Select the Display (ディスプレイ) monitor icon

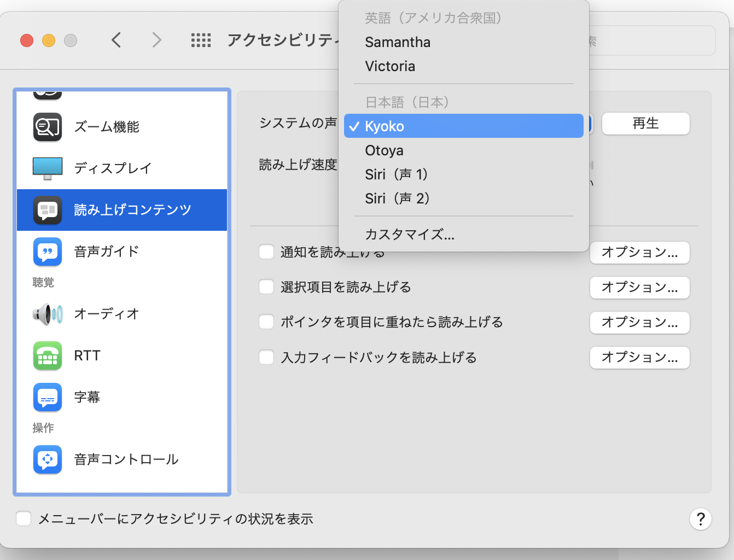pos(48,168)
